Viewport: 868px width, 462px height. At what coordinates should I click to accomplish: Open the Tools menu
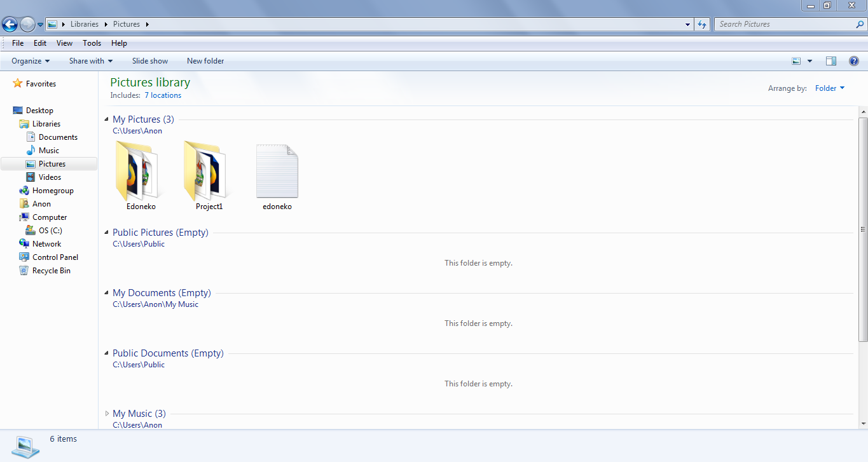click(x=92, y=43)
